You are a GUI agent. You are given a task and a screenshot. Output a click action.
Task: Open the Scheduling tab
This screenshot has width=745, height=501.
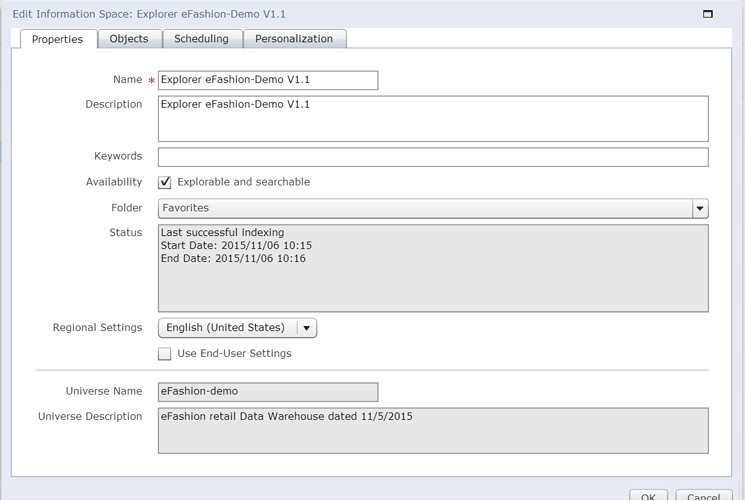tap(201, 39)
